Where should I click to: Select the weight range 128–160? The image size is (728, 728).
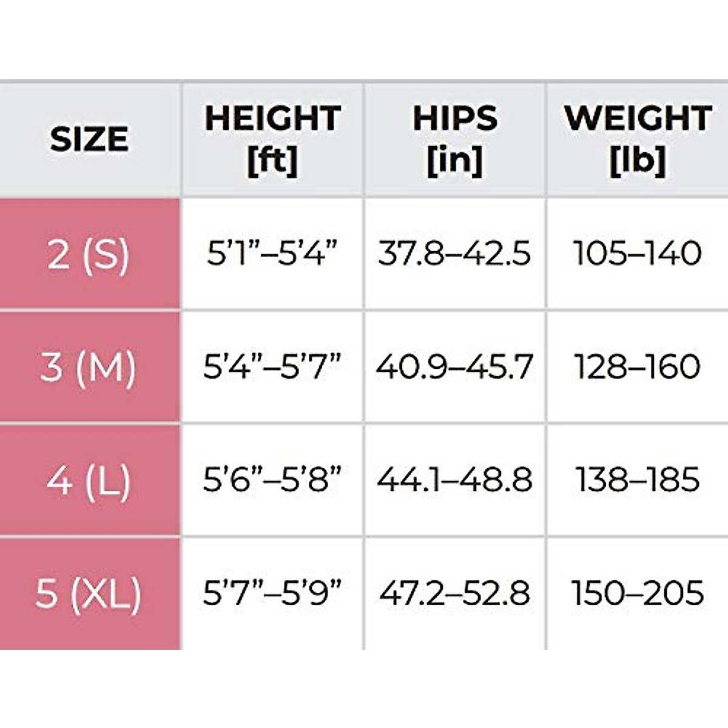(x=637, y=366)
